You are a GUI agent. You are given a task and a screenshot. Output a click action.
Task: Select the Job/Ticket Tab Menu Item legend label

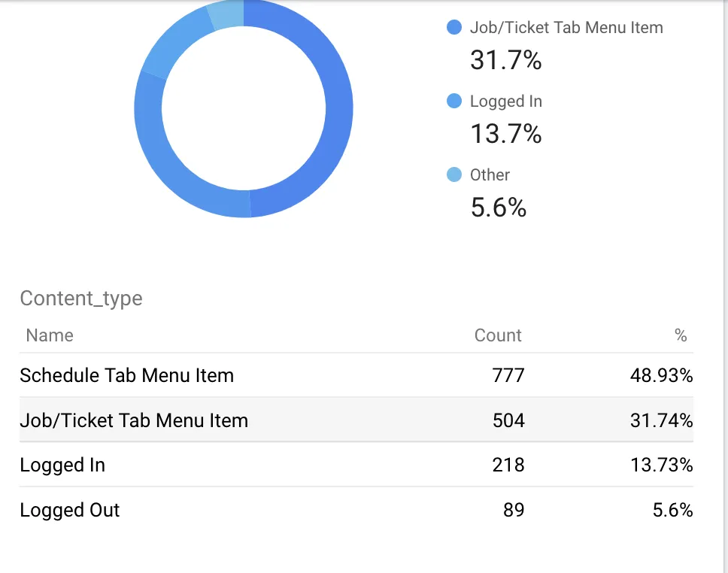tap(566, 28)
